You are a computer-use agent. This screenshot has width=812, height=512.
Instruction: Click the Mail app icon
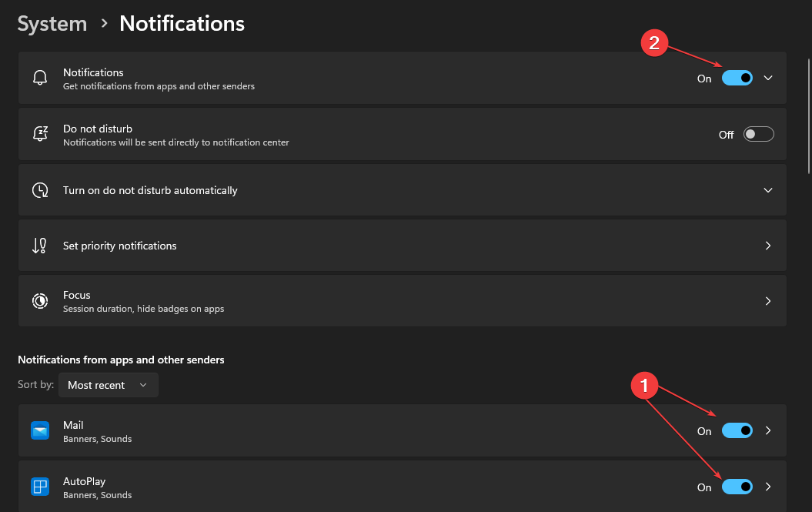(x=40, y=431)
